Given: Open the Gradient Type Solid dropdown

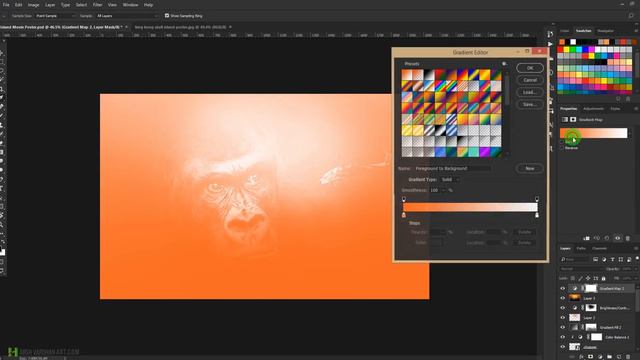Looking at the screenshot, I should [x=450, y=180].
